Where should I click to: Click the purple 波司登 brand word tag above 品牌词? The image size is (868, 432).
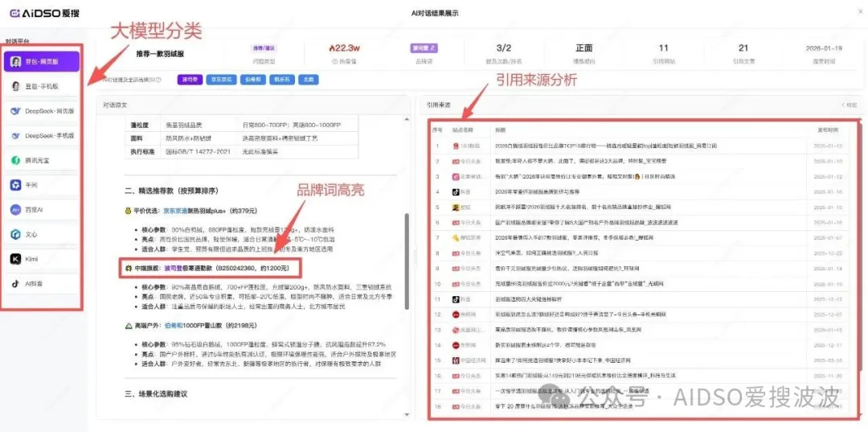pyautogui.click(x=424, y=48)
